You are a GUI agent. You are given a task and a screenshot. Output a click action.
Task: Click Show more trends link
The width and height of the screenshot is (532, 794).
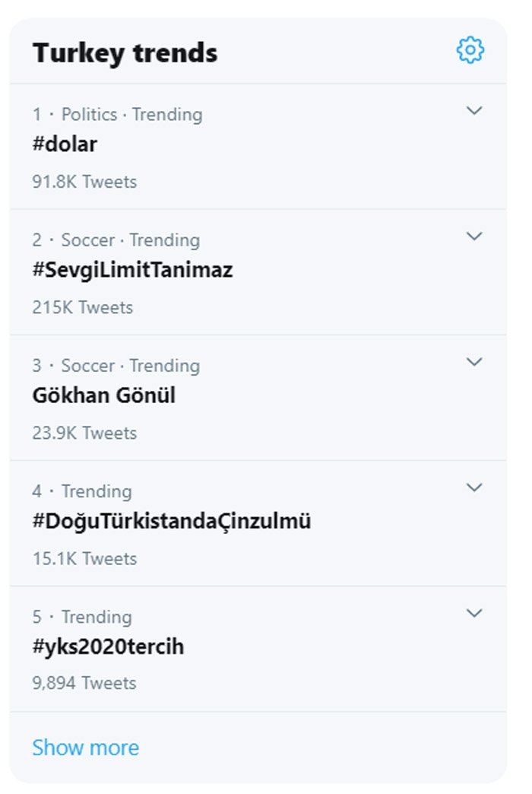coord(86,748)
